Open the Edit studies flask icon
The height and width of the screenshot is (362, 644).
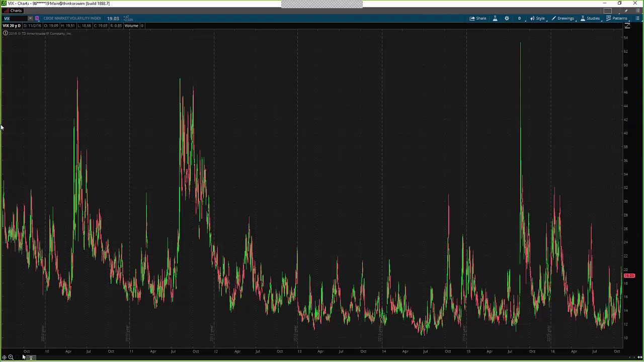pos(495,19)
